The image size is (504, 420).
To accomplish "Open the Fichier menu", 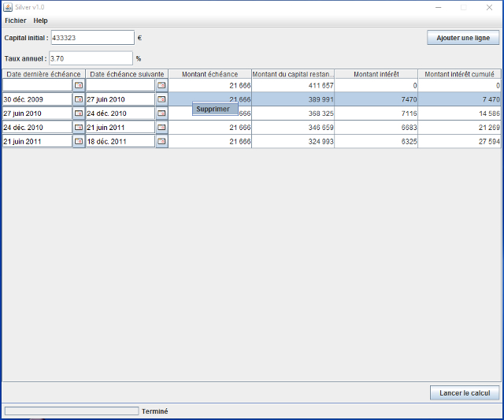I will [15, 20].
